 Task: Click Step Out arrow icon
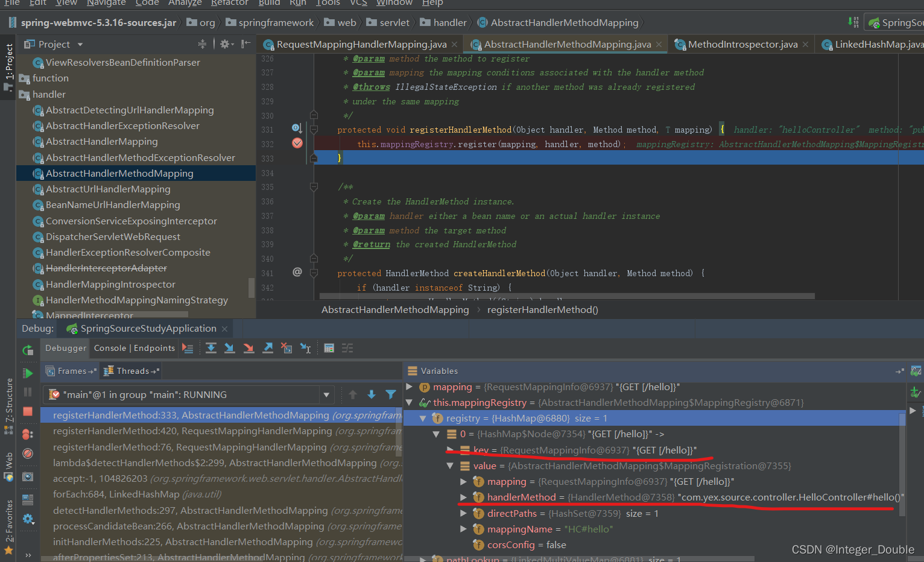(268, 348)
